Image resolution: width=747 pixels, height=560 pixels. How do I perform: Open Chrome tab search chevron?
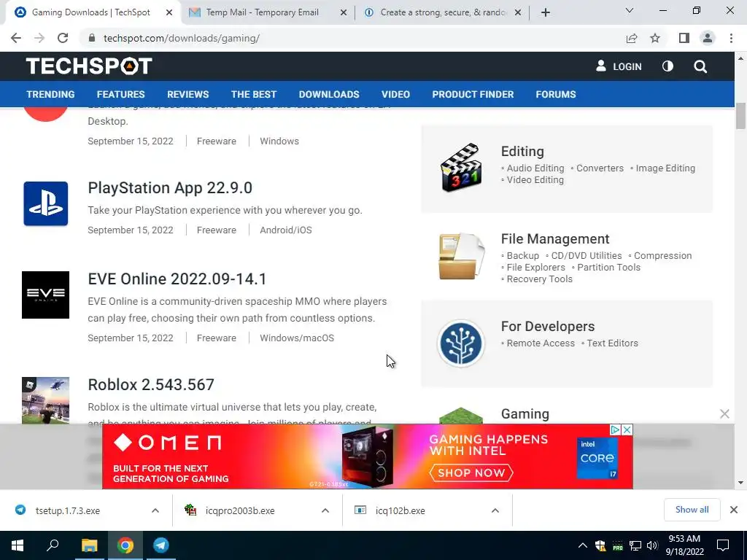pyautogui.click(x=630, y=10)
